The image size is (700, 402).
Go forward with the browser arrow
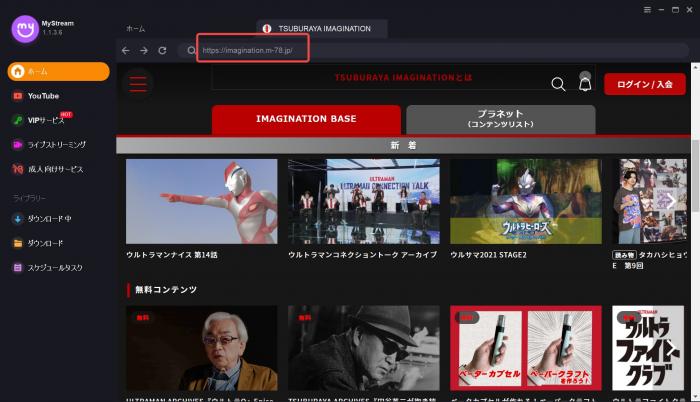144,50
